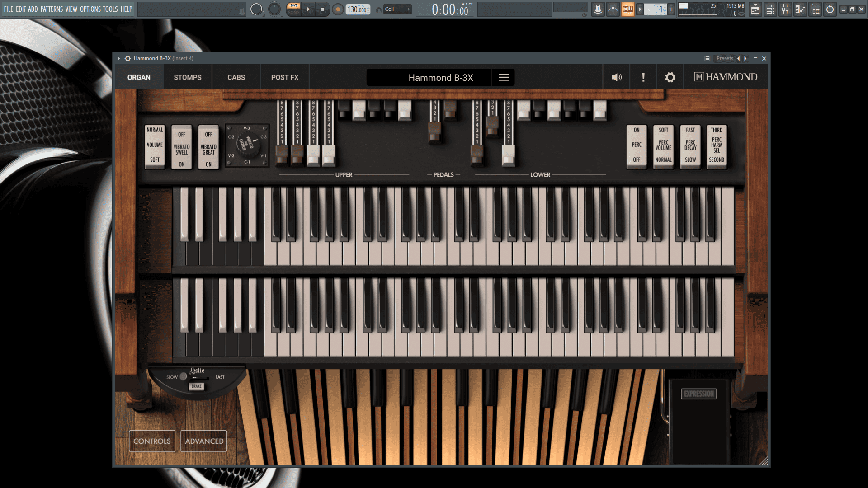868x488 pixels.
Task: Open the Mixer view icon
Action: [785, 9]
